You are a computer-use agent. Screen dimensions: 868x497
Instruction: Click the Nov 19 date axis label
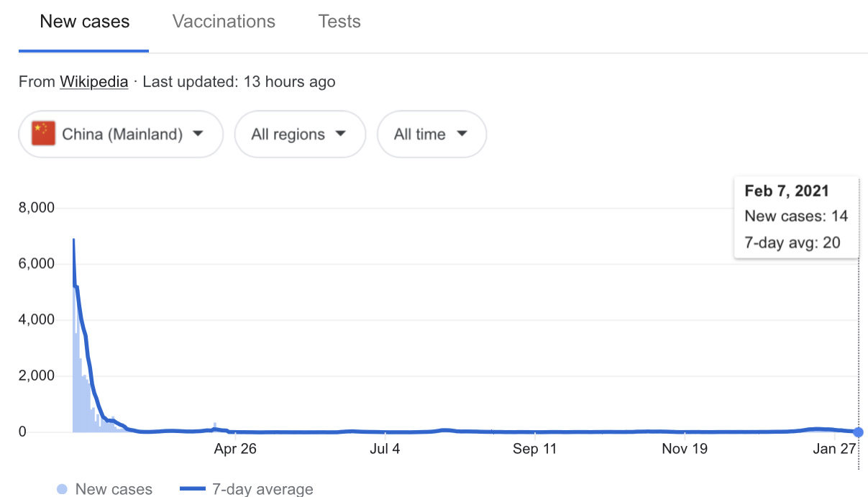pos(685,450)
